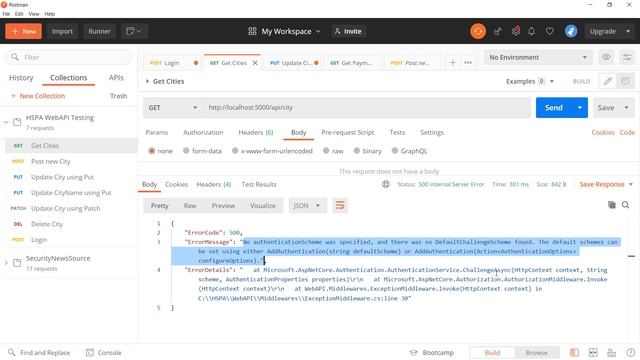Open the GET method dropdown
The height and width of the screenshot is (360, 640).
173,107
